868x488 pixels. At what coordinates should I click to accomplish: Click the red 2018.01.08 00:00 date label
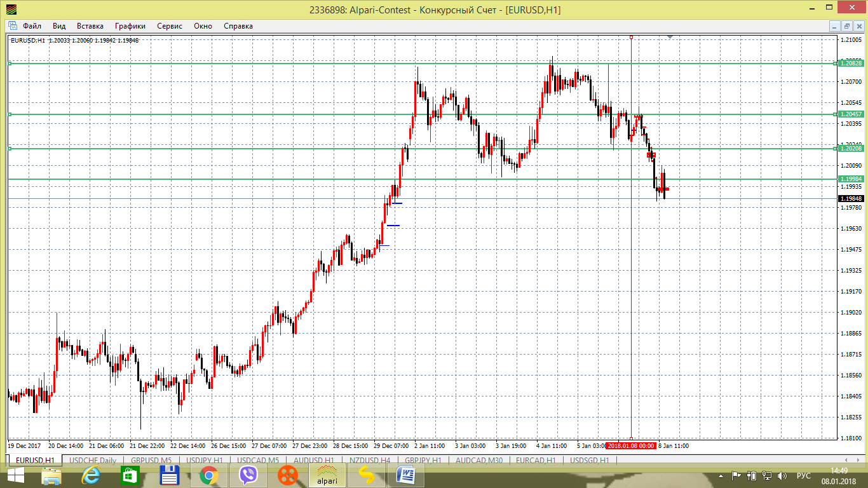[630, 446]
